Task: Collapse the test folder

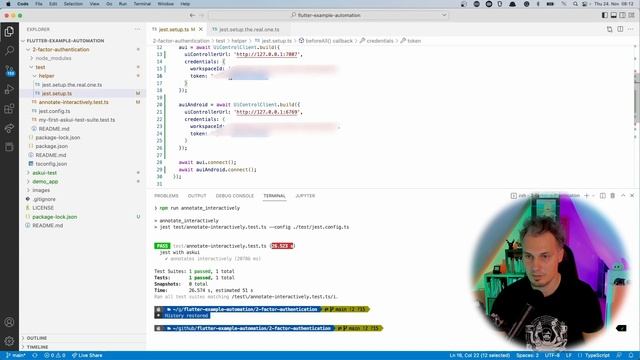Action: tap(31, 67)
